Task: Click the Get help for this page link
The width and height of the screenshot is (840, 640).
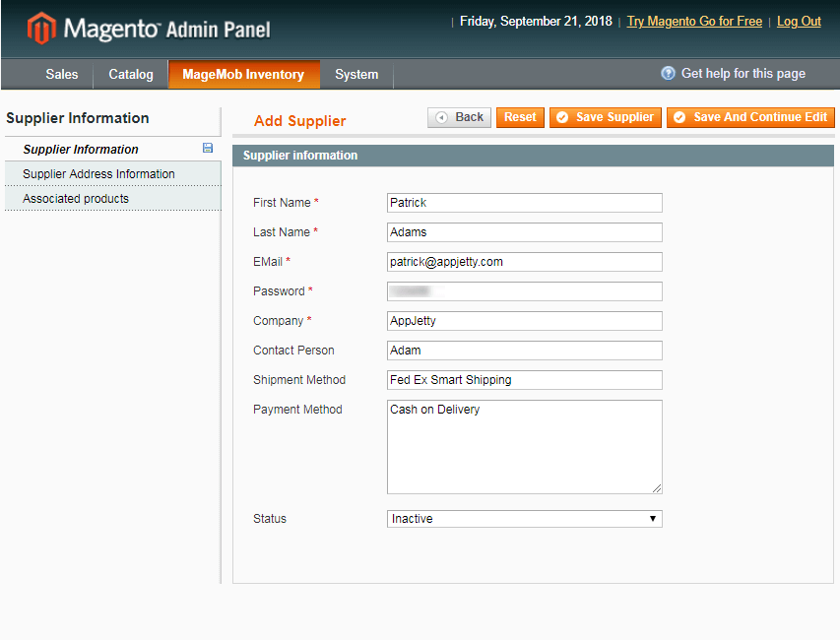Action: point(743,74)
